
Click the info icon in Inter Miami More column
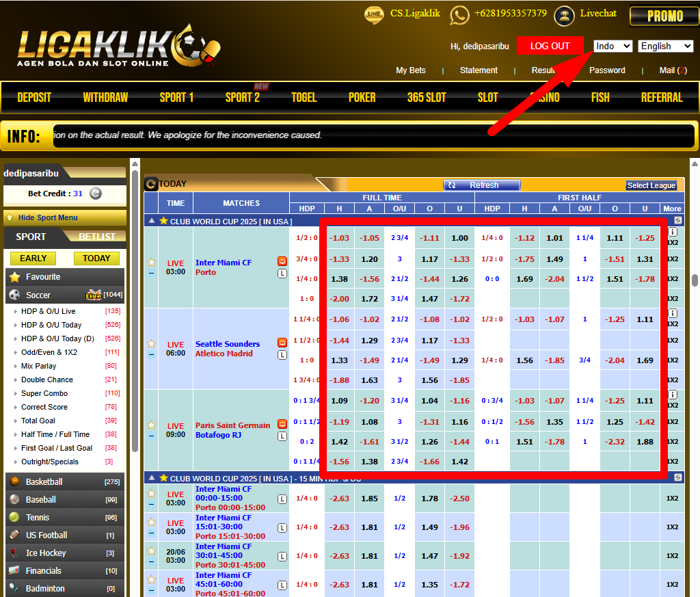(x=673, y=232)
